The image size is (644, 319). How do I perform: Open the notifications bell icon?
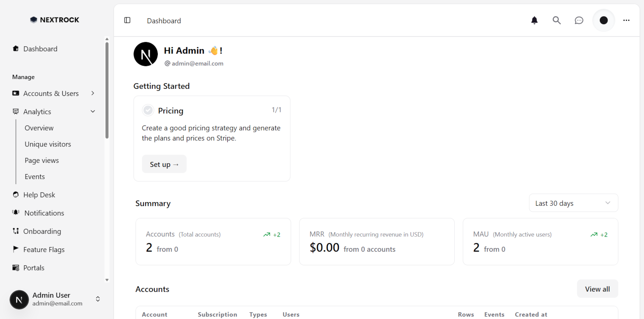534,20
